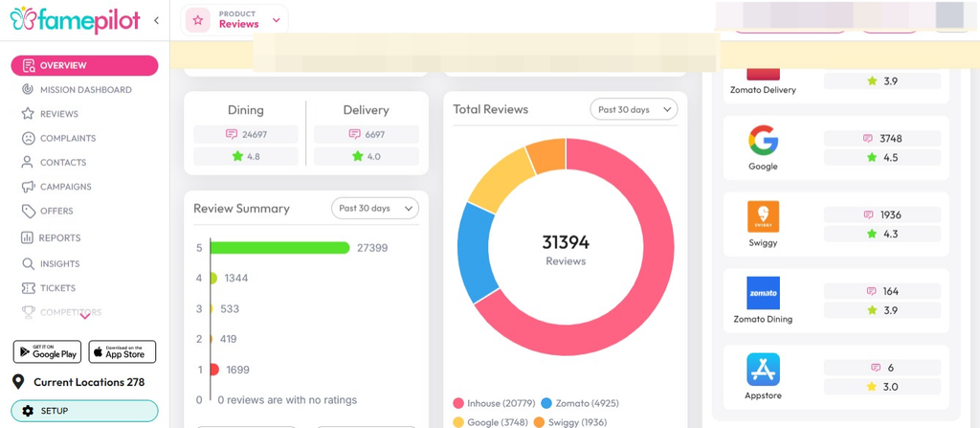
Task: Click the Delivery review count comment icon
Action: click(x=354, y=134)
